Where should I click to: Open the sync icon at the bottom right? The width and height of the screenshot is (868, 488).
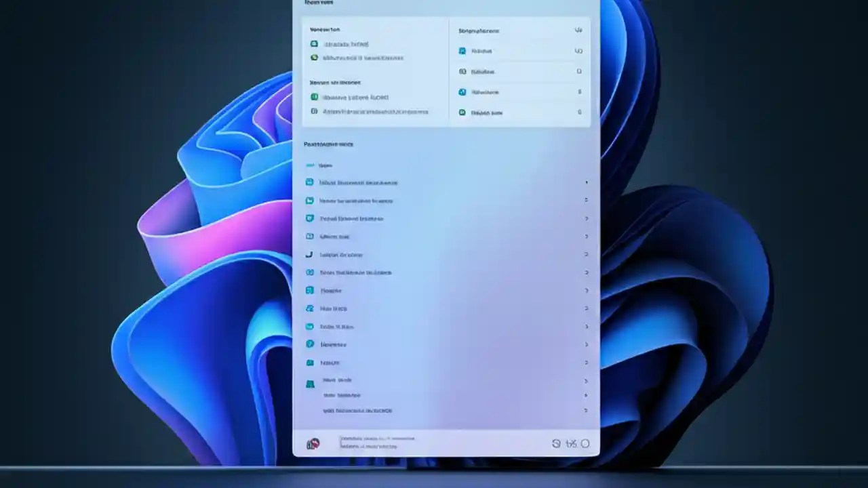557,444
